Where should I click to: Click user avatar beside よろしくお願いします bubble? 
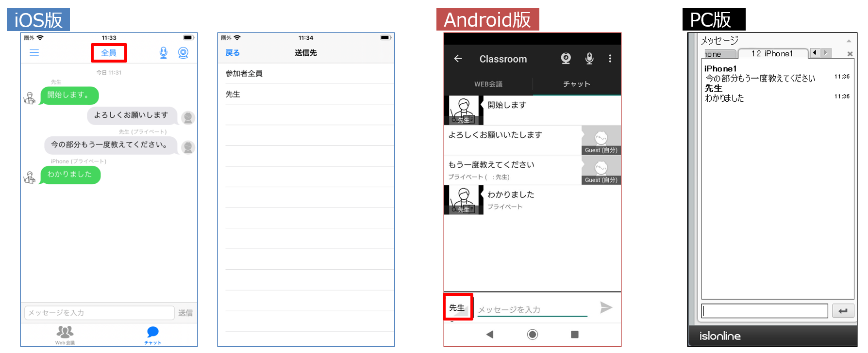coord(188,118)
